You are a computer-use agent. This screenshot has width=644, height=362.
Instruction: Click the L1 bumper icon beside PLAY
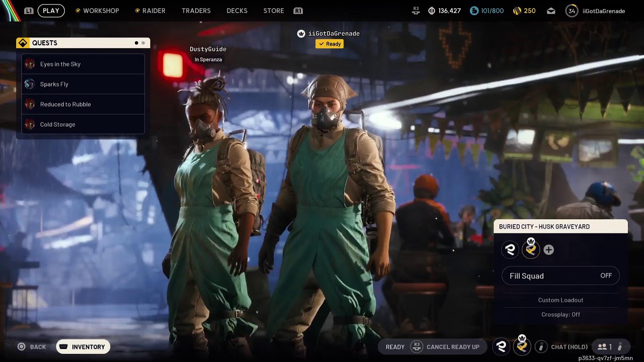tap(29, 11)
